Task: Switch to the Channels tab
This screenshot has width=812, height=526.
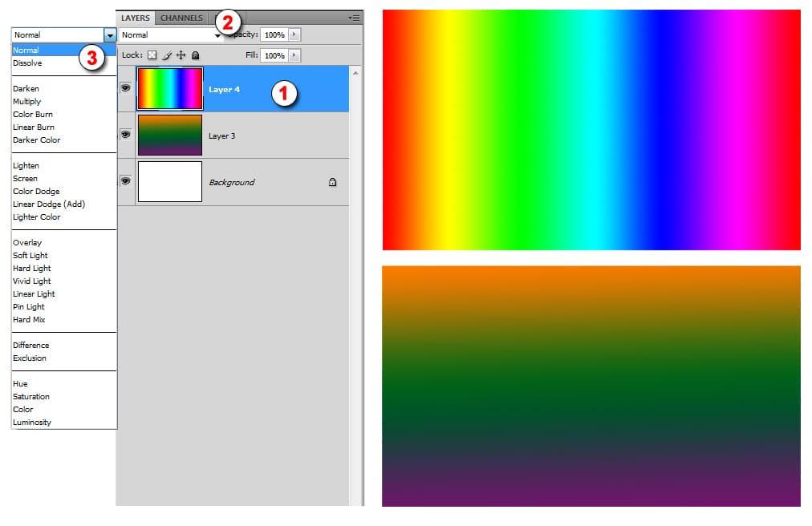Action: tap(181, 18)
